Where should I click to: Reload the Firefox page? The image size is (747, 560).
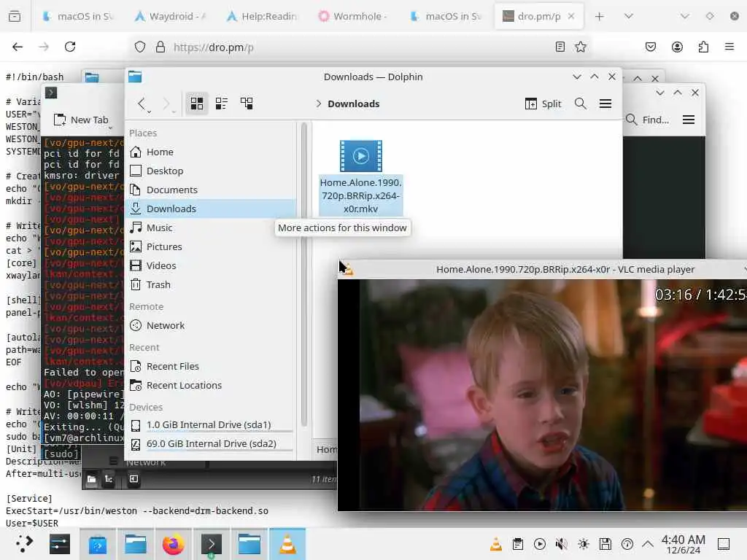tap(70, 47)
